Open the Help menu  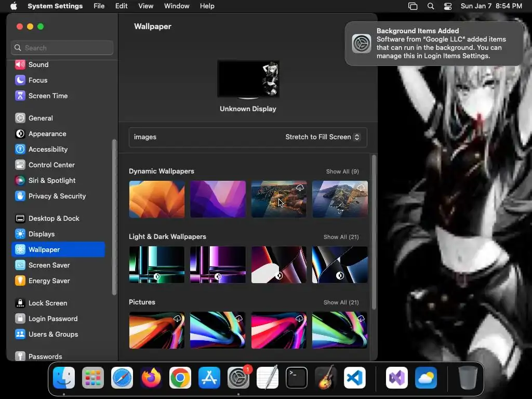[207, 6]
